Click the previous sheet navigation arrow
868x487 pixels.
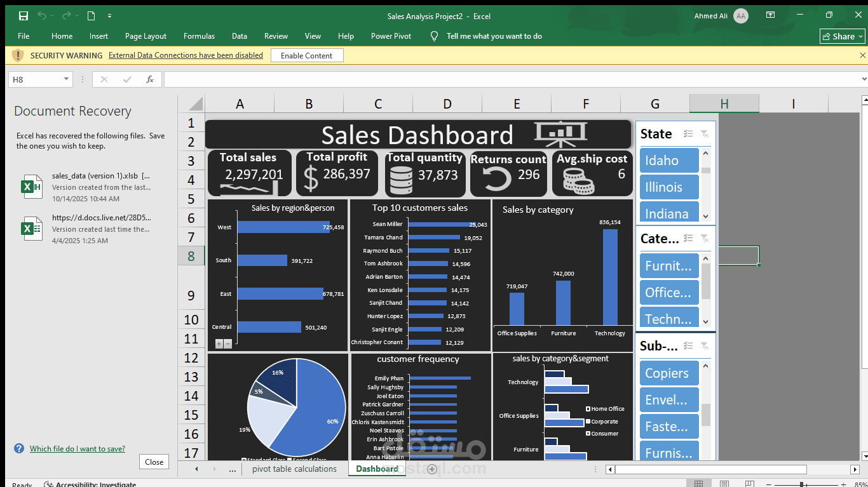coord(196,469)
